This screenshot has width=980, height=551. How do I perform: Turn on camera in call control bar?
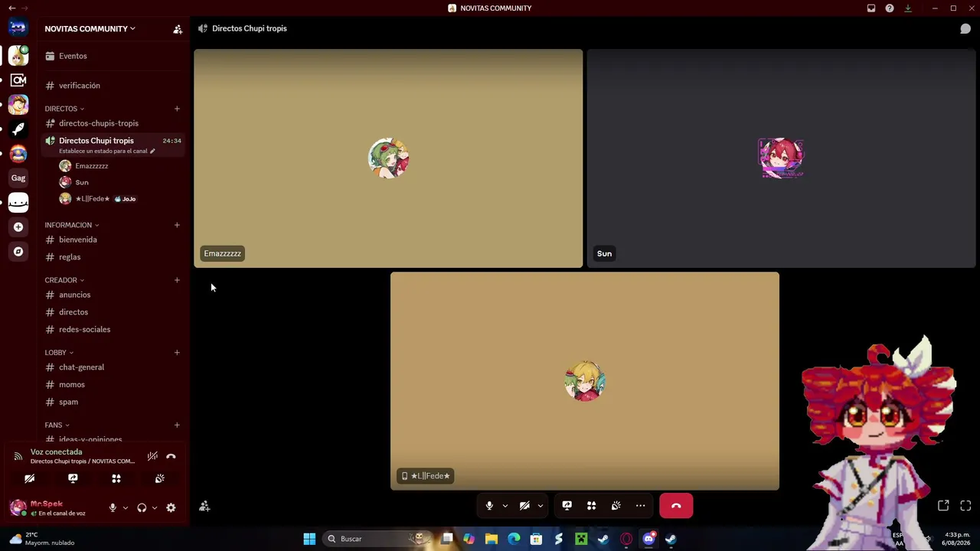point(524,506)
